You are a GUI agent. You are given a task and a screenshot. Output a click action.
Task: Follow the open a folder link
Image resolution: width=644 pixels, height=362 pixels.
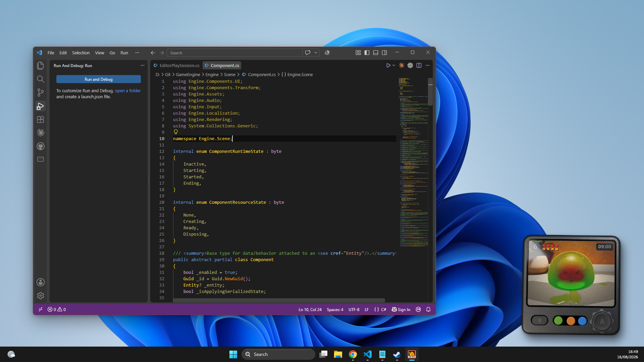point(128,90)
